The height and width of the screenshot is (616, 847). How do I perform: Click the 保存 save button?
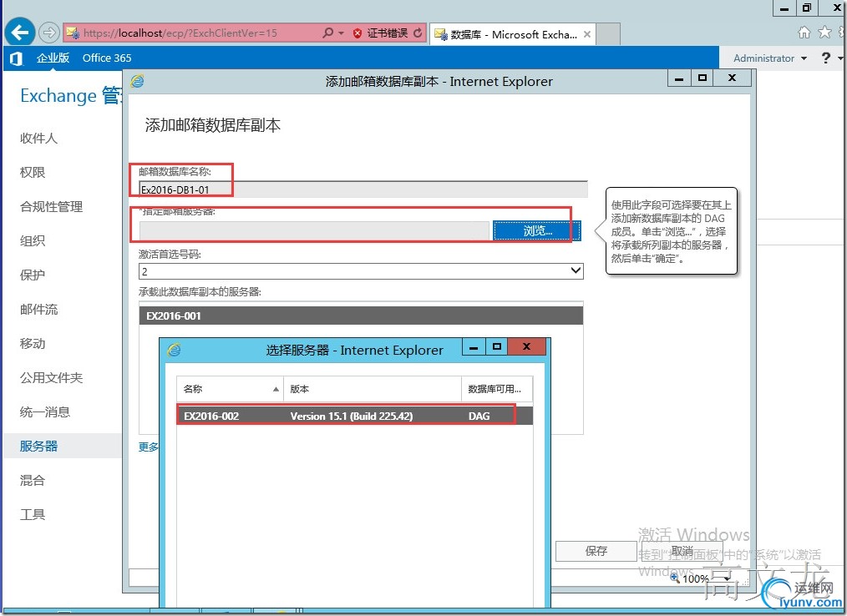596,551
